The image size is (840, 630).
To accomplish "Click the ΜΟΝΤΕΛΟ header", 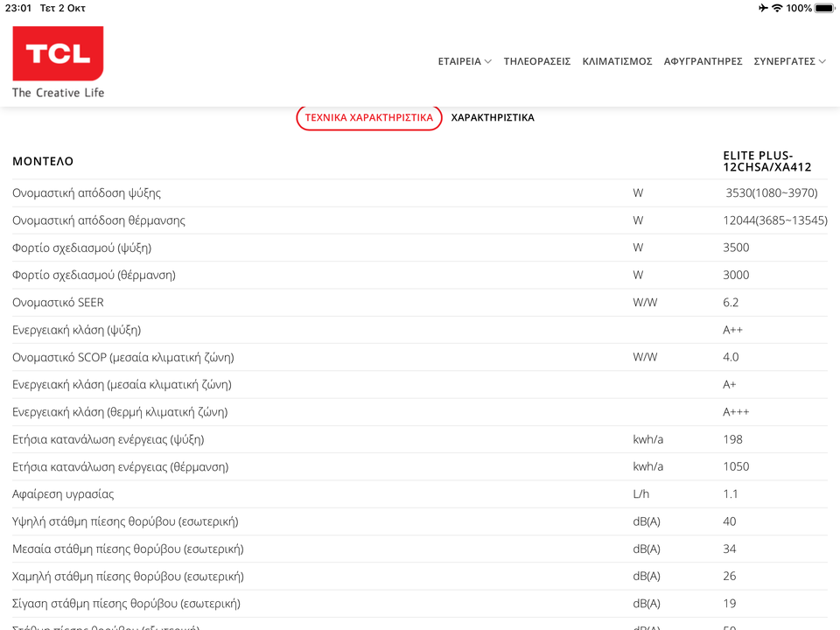I will pos(43,161).
